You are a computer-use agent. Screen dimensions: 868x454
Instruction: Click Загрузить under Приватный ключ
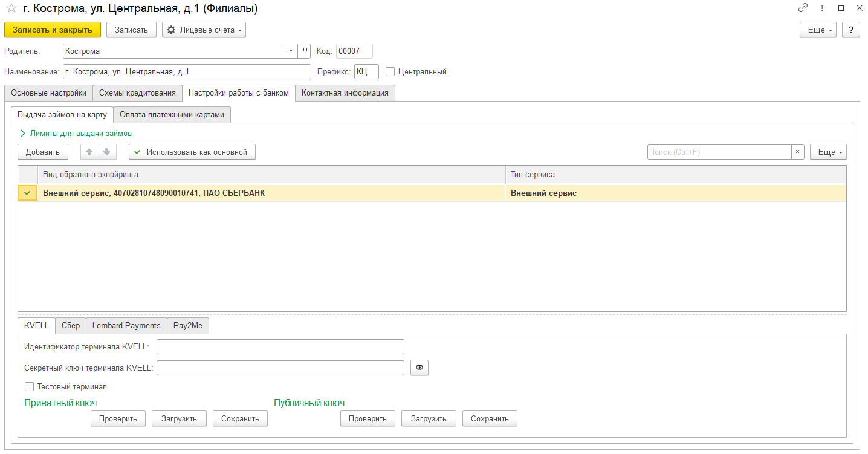point(179,418)
